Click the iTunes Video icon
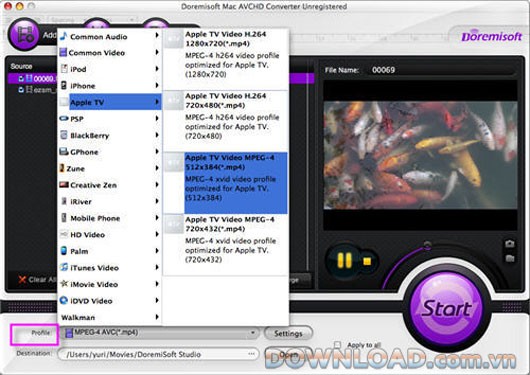Viewport: 530px width, 375px height. click(64, 267)
